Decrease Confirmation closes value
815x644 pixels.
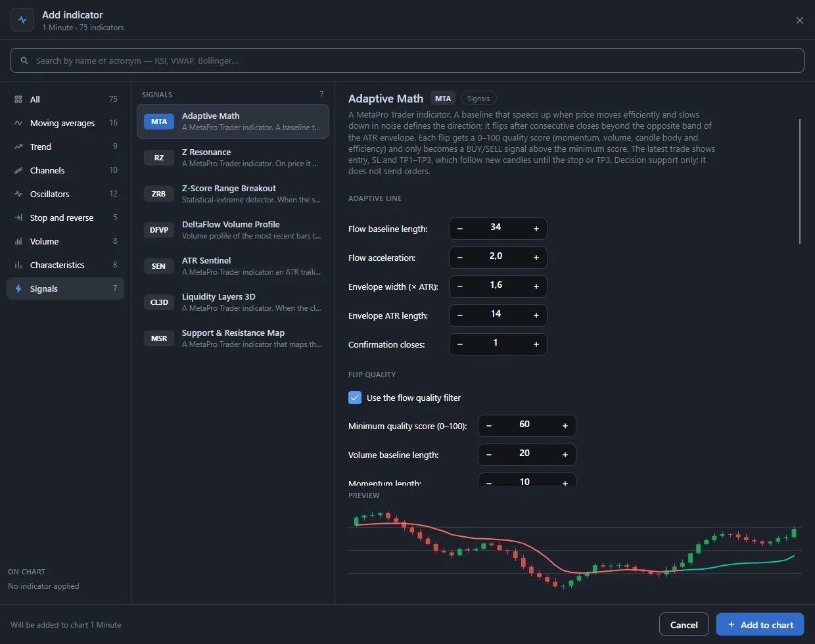tap(460, 344)
